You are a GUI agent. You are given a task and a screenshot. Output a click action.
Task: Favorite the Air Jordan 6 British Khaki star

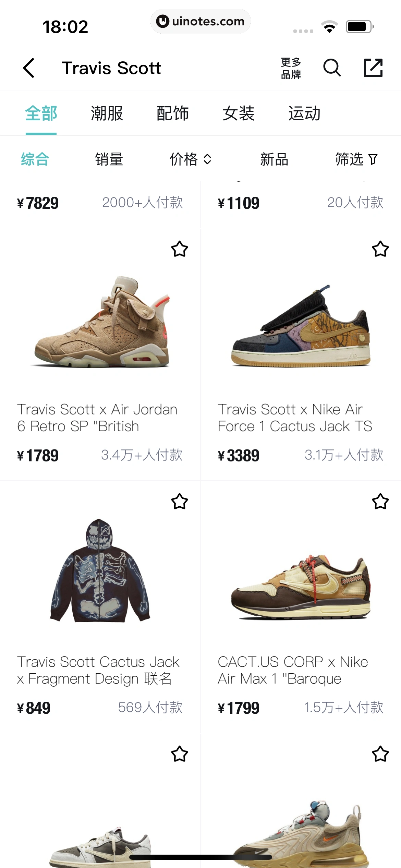180,249
